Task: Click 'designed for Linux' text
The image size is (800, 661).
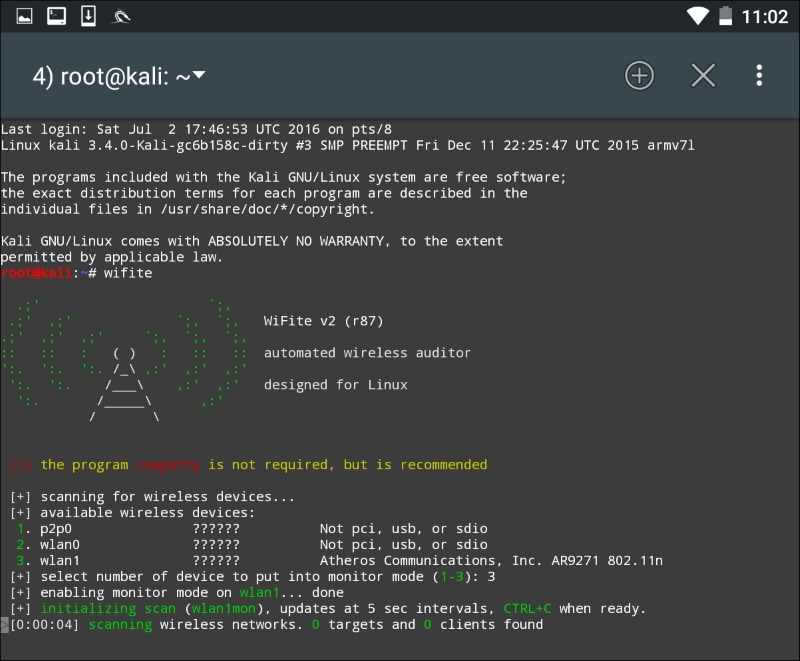Action: point(336,385)
